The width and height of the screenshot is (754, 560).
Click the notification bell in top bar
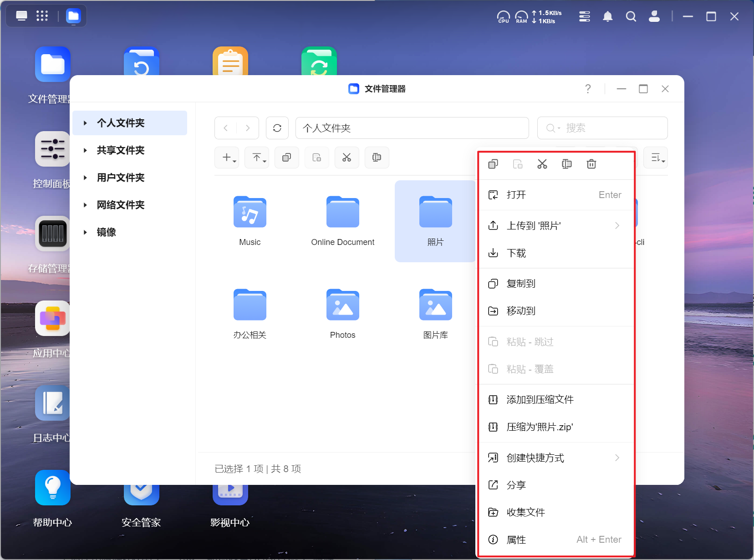608,17
